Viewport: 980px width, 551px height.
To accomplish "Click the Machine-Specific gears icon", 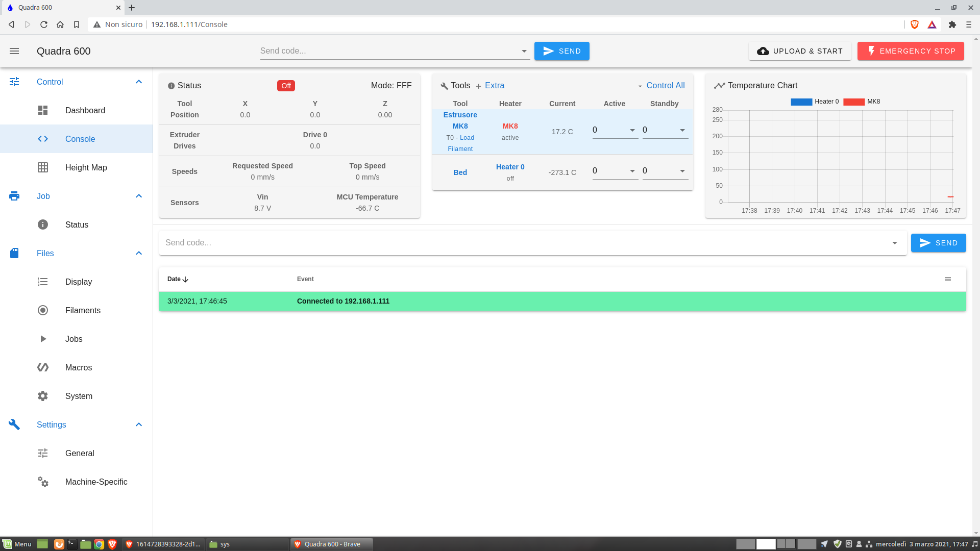I will tap(43, 482).
